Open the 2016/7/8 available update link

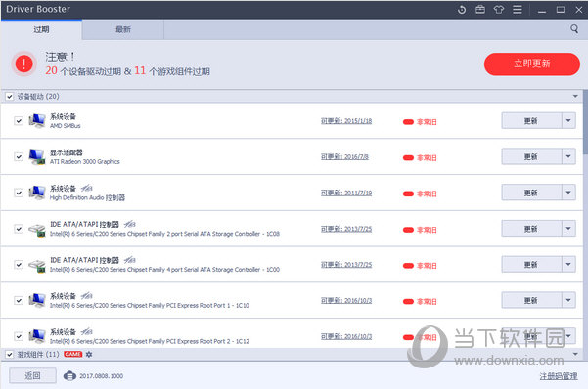click(x=344, y=156)
